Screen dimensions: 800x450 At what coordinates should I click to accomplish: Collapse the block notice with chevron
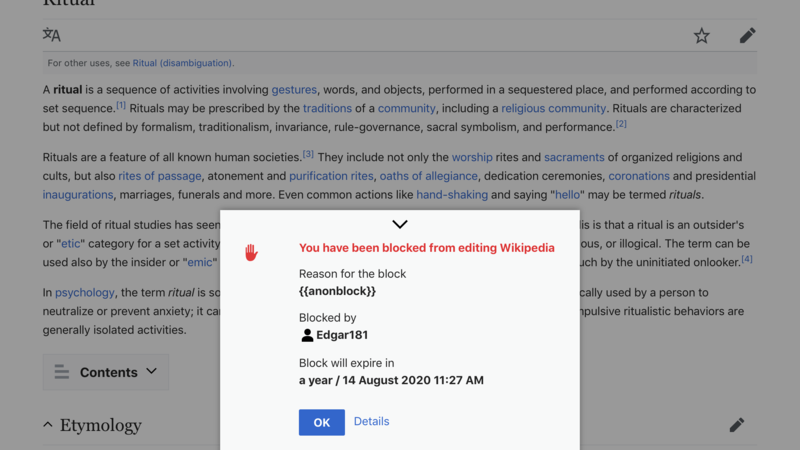tap(400, 225)
